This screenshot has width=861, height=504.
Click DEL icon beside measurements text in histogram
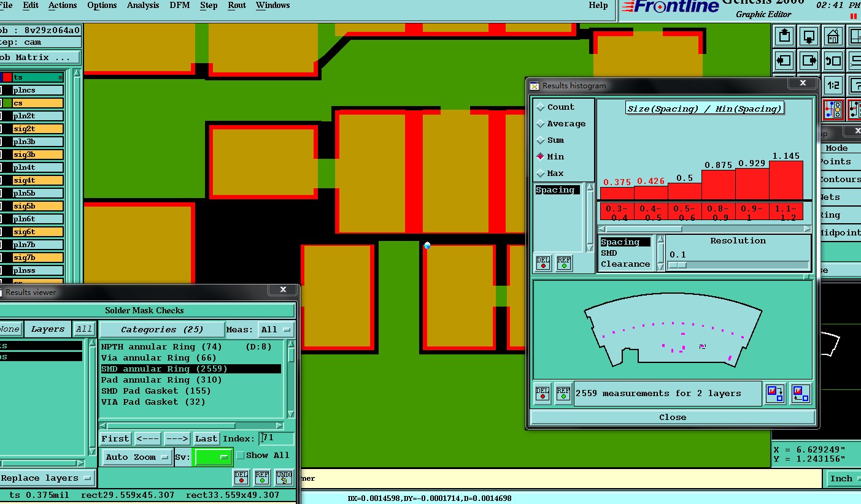543,393
